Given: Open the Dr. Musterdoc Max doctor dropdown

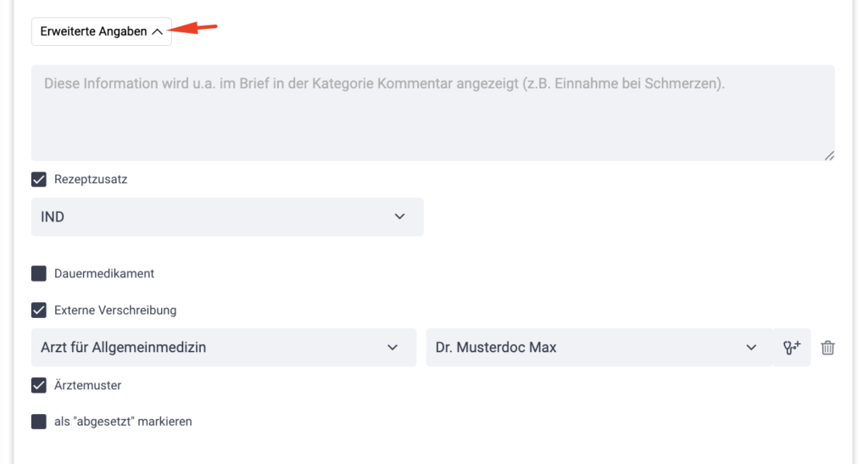Looking at the screenshot, I should pyautogui.click(x=599, y=348).
